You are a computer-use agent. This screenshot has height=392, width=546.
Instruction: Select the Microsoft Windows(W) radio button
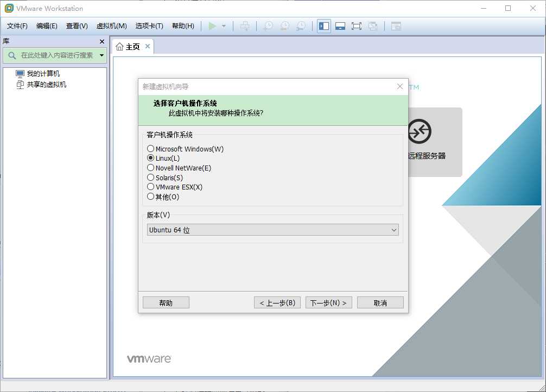pos(150,149)
